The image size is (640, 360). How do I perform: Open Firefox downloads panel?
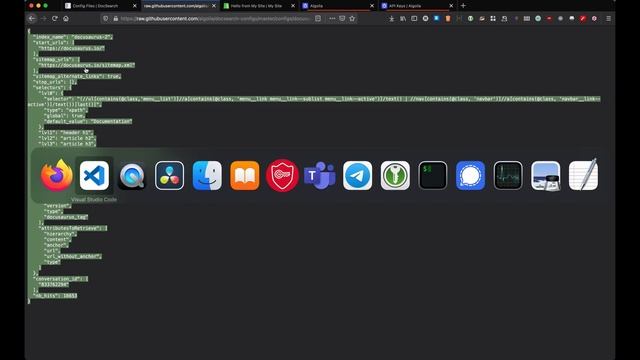(x=391, y=18)
